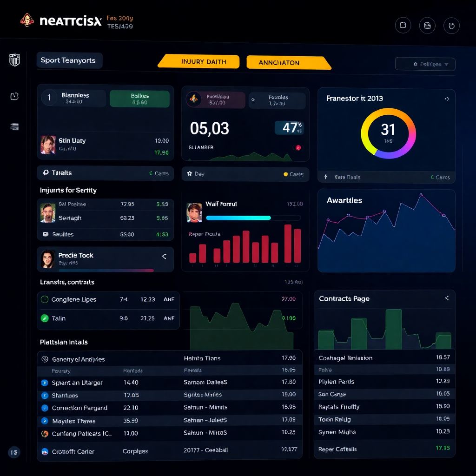Image resolution: width=476 pixels, height=476 pixels.
Task: Click the list icon in left sidebar
Action: [x=14, y=126]
